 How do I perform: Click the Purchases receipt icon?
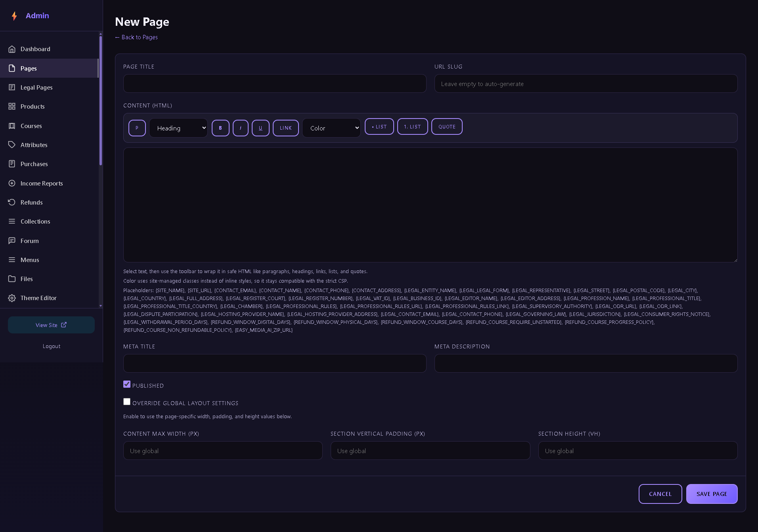pos(12,164)
